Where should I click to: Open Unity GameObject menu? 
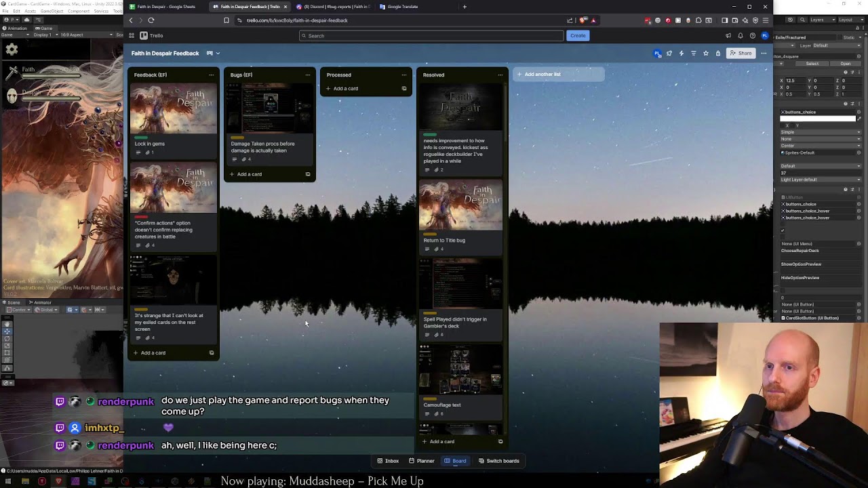coord(52,11)
